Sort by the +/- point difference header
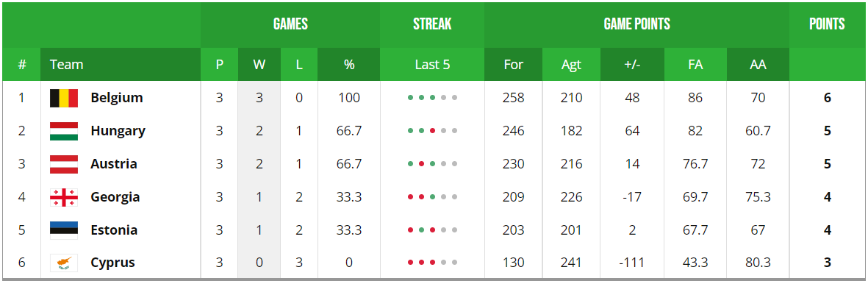This screenshot has height=281, width=868. point(632,64)
